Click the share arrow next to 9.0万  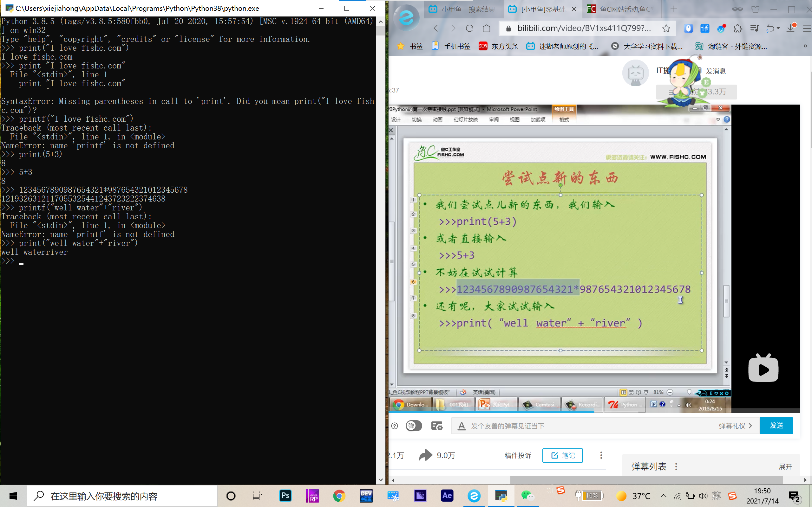pyautogui.click(x=425, y=455)
